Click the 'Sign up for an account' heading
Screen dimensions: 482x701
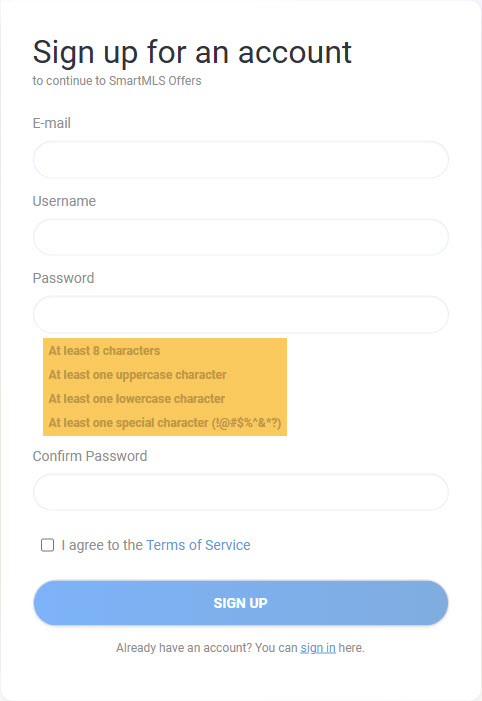click(x=192, y=53)
